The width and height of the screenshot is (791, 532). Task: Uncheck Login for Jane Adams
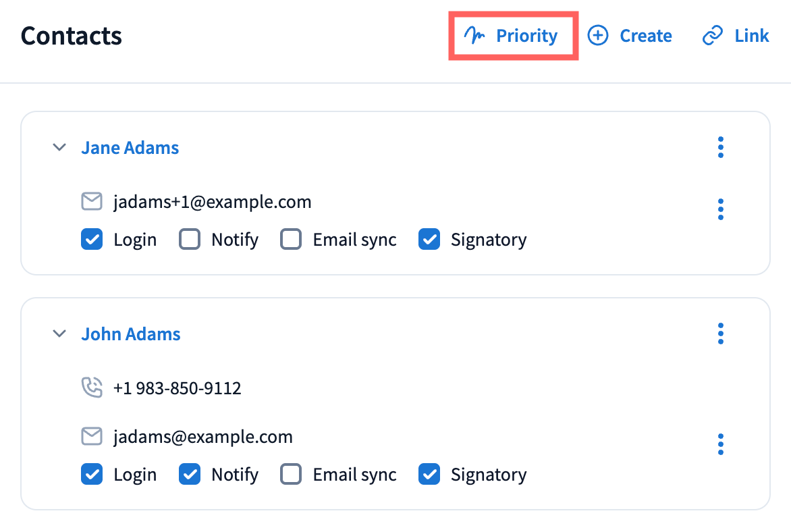coord(92,240)
